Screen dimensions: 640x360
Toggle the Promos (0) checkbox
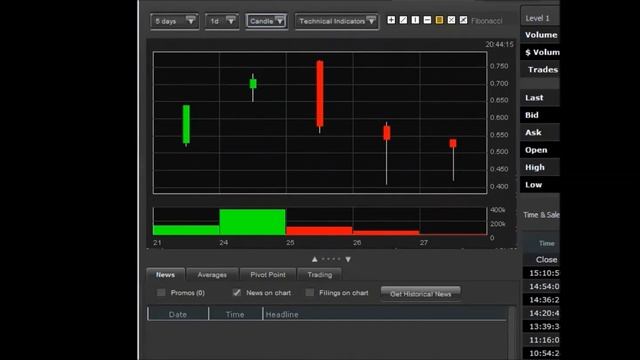coord(161,293)
